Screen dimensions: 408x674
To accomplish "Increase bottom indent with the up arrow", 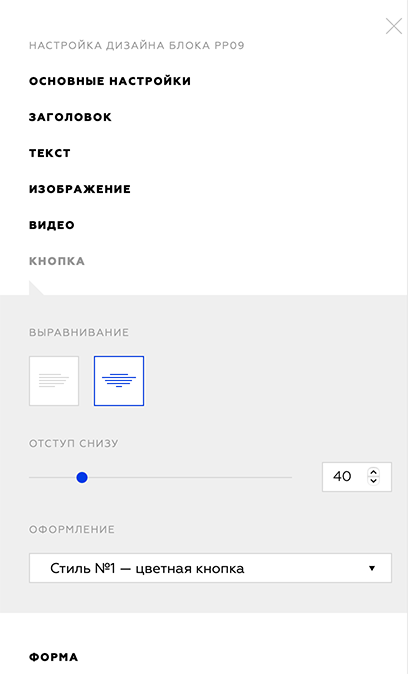I will pyautogui.click(x=373, y=472).
